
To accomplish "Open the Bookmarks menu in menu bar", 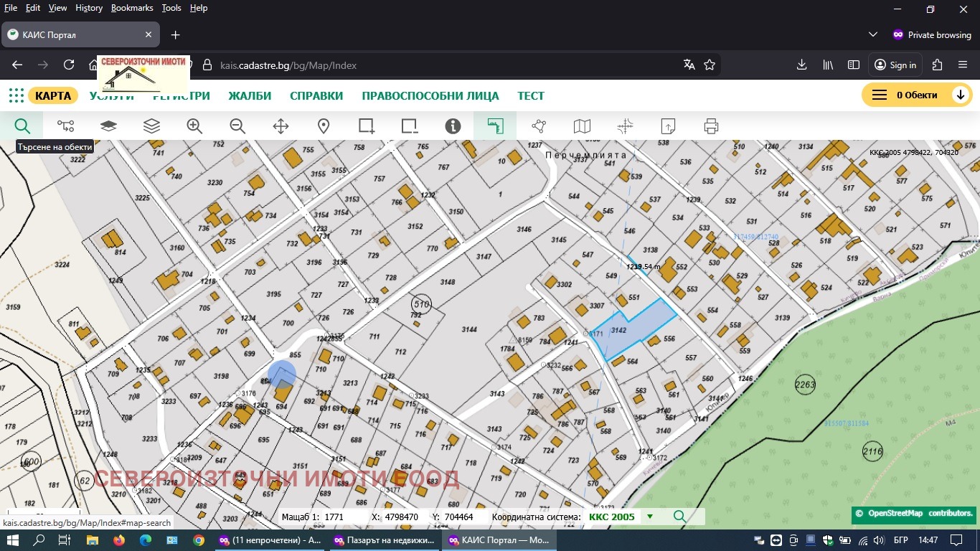I will [132, 8].
